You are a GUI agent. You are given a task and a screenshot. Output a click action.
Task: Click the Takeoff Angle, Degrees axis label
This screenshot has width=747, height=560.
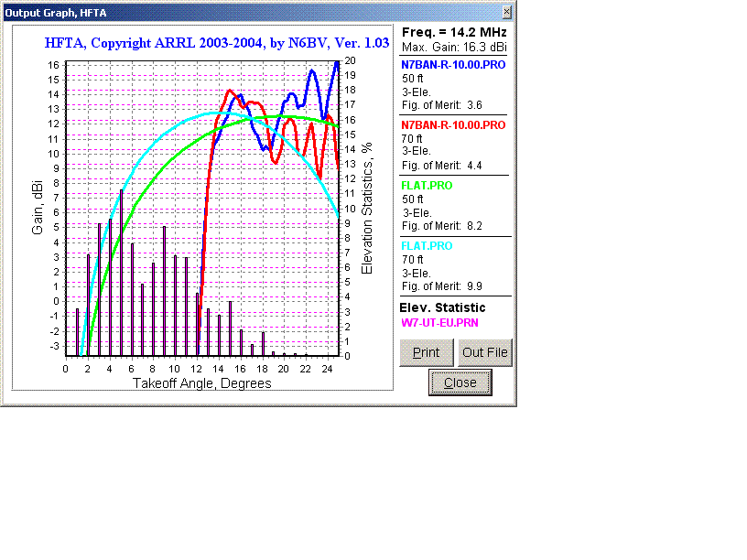pos(202,383)
